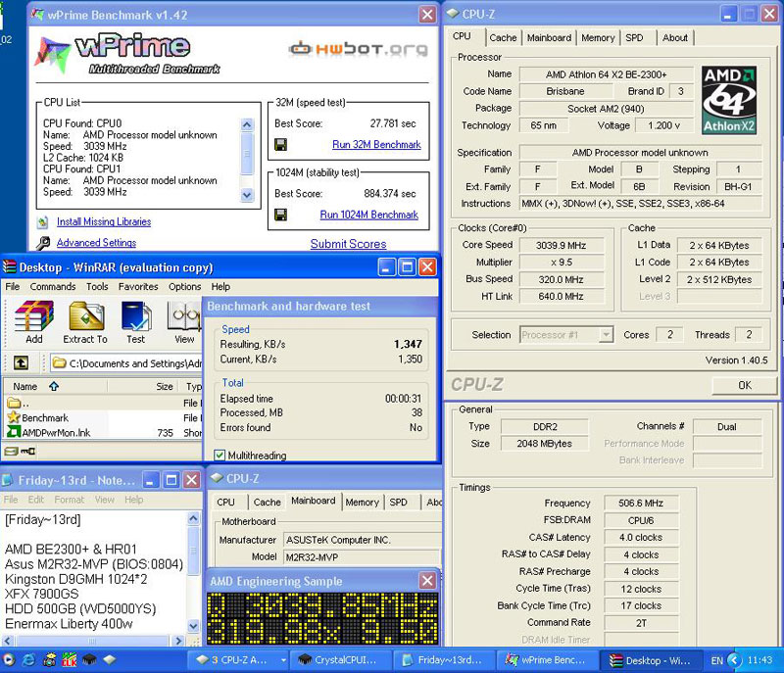Click the OK button in CPU-Z
The height and width of the screenshot is (673, 784).
point(744,385)
